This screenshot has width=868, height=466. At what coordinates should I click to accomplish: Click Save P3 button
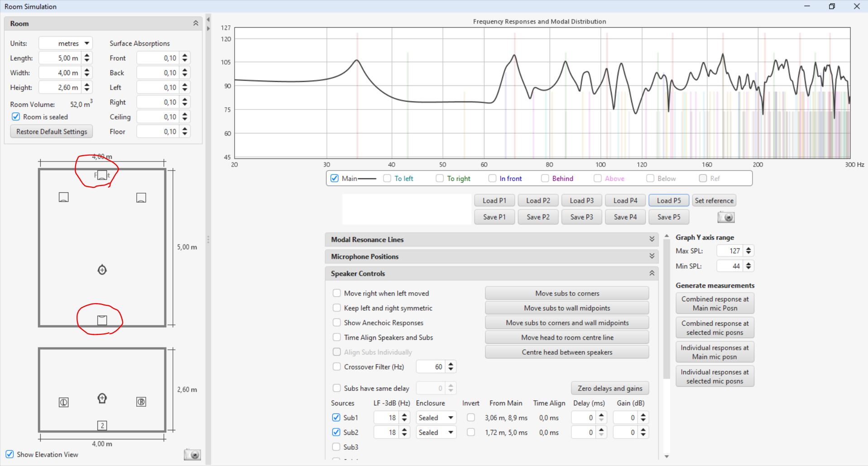coord(582,217)
